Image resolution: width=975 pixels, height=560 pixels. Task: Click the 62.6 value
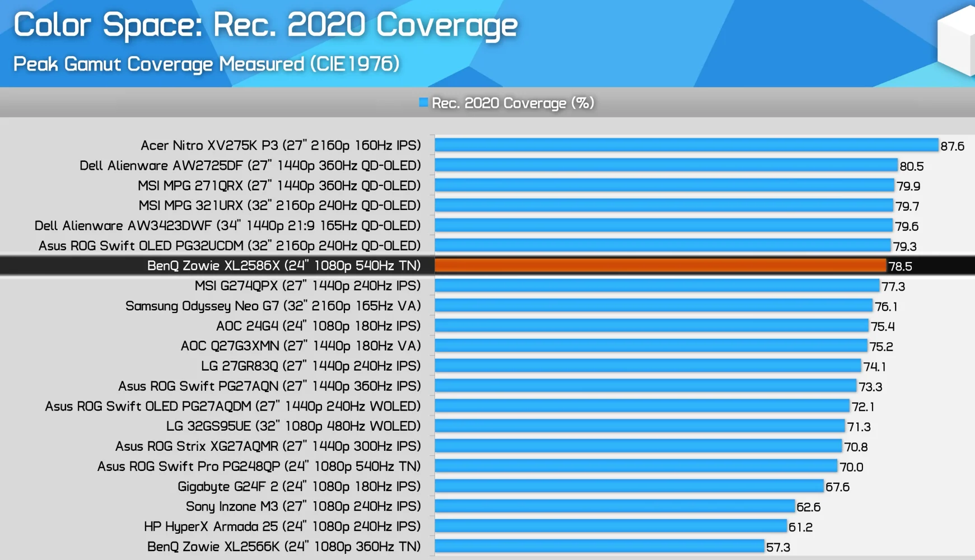(809, 507)
